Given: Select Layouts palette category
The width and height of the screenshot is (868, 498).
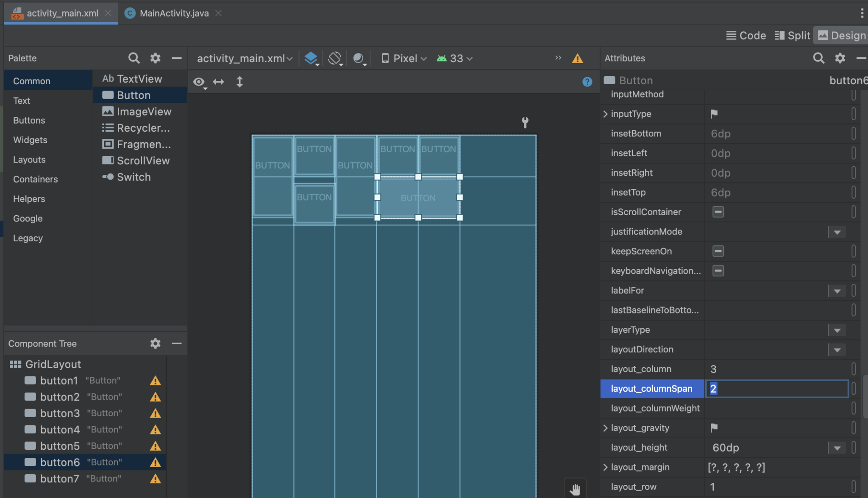Looking at the screenshot, I should 29,160.
